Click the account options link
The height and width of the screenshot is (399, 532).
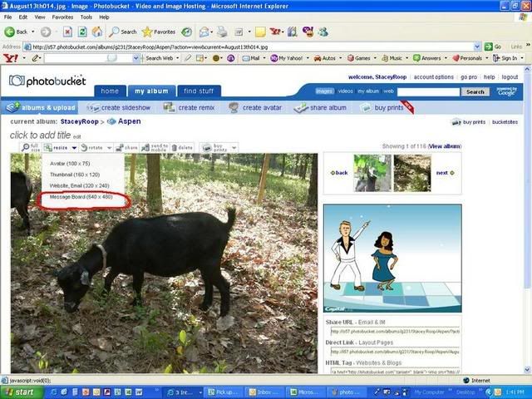[x=434, y=77]
